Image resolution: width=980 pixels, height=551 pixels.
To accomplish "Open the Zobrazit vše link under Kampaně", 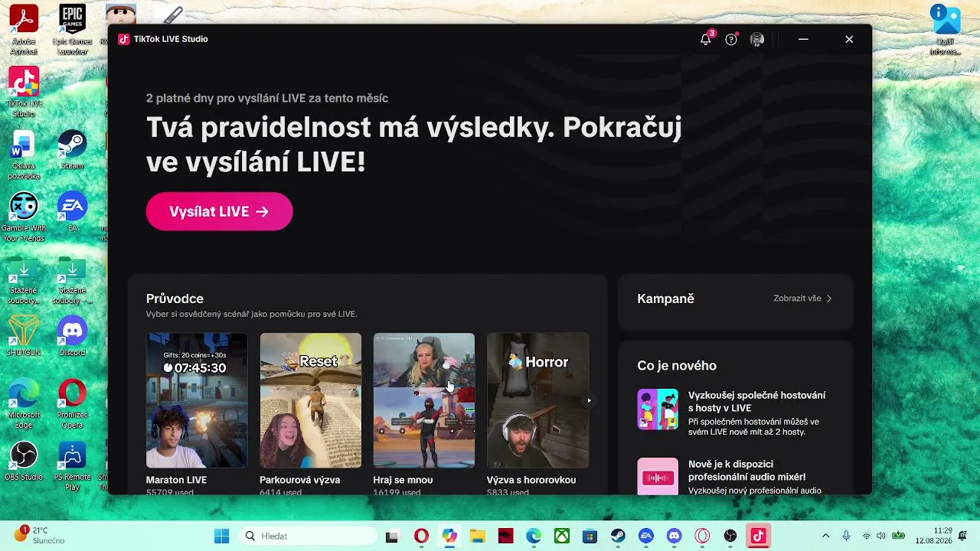I will 802,298.
